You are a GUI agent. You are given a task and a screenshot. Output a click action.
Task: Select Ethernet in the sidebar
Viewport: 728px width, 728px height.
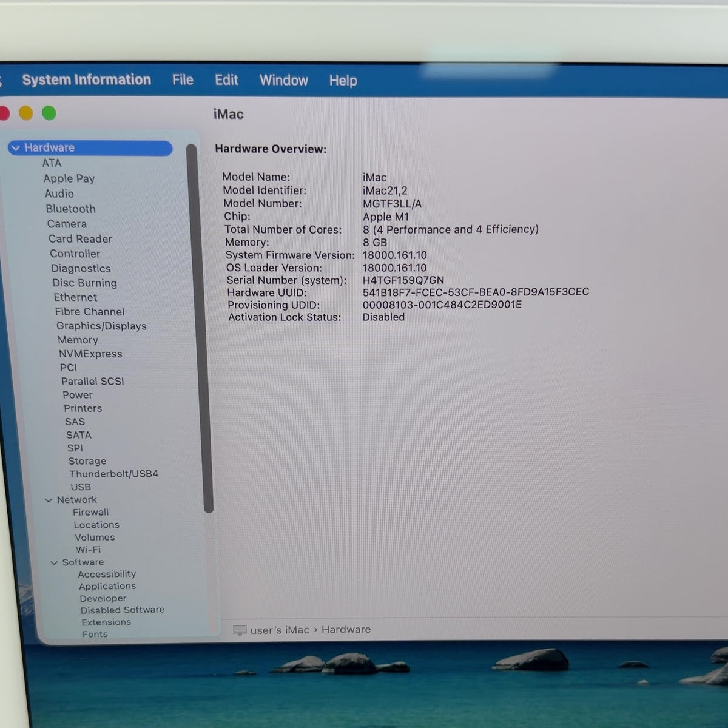(75, 297)
